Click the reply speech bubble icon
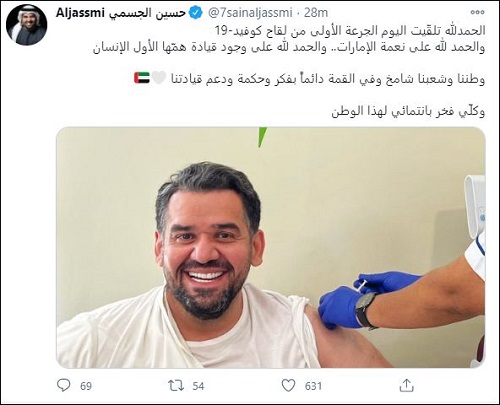 pyautogui.click(x=63, y=385)
